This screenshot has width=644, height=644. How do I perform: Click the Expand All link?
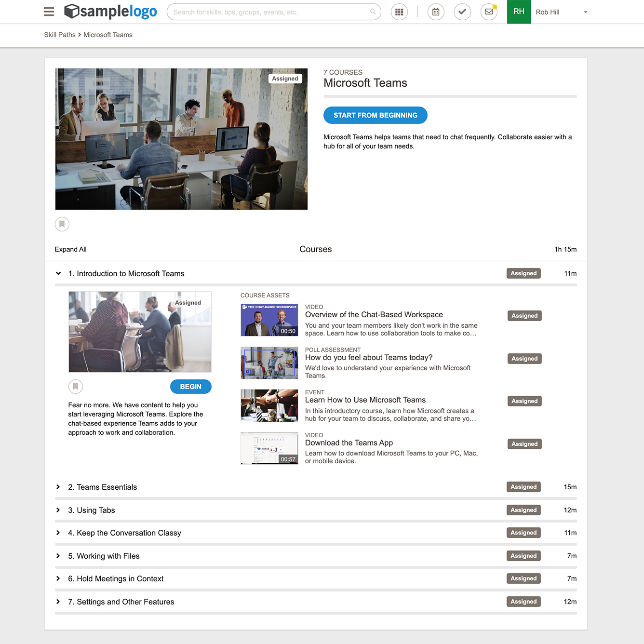(x=70, y=249)
